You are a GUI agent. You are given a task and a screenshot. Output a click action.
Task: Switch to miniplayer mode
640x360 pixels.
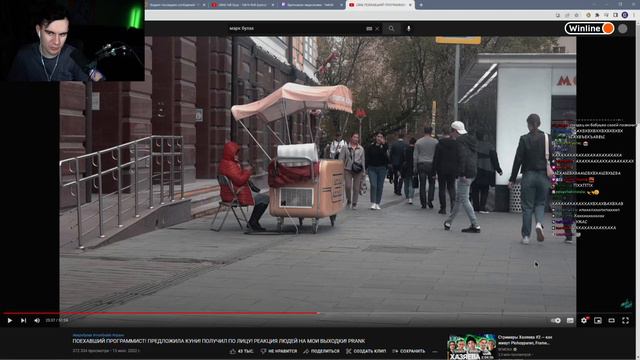(598, 321)
